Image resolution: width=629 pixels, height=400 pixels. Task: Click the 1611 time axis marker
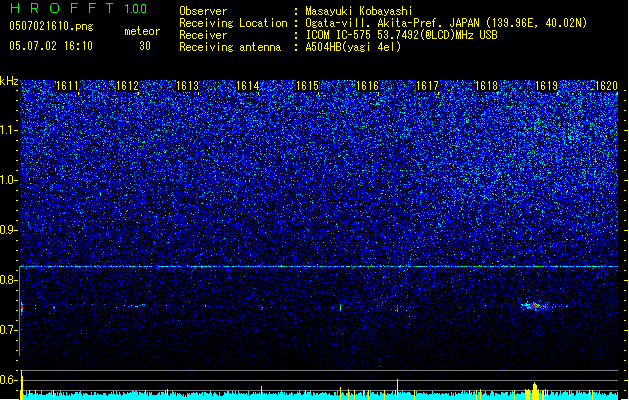pyautogui.click(x=67, y=86)
